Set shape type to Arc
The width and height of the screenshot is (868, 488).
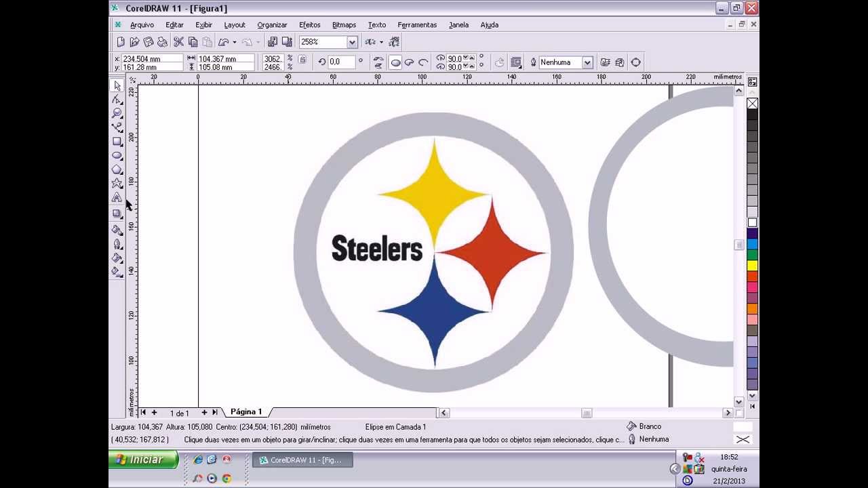coord(423,62)
